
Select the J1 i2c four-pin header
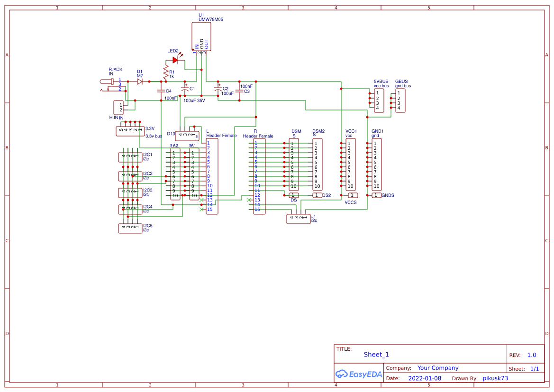tap(299, 219)
